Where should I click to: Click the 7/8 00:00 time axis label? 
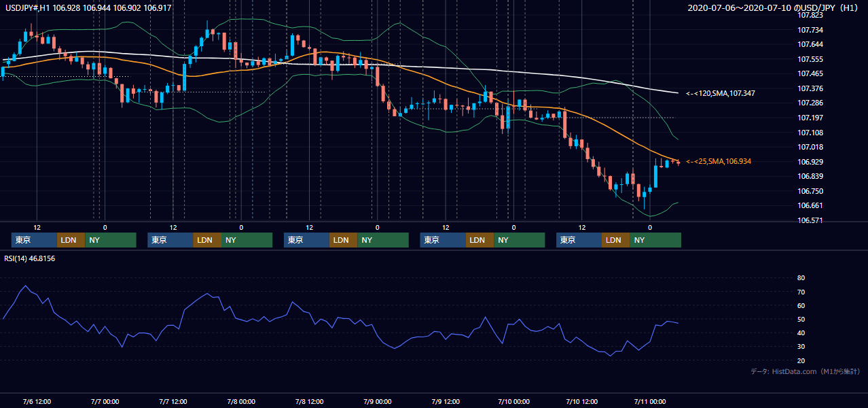(240, 401)
